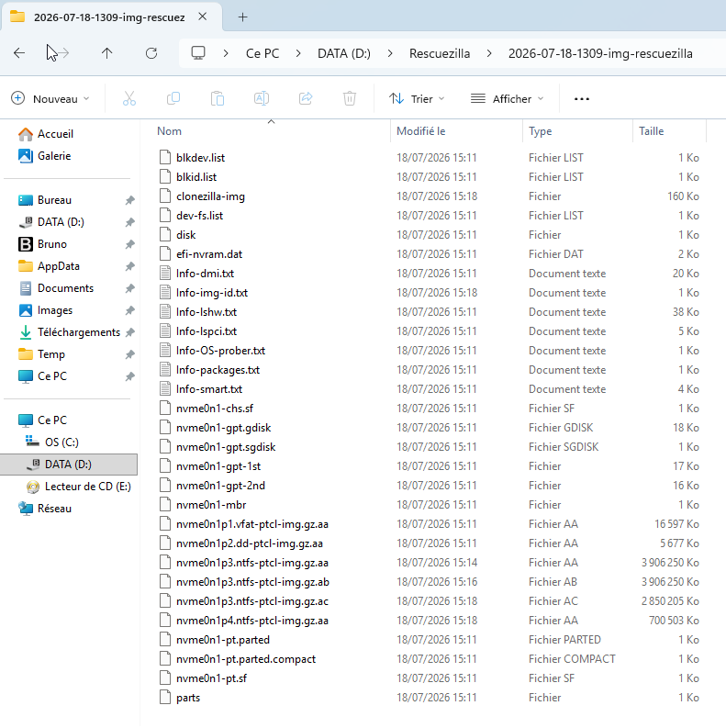Select the clonezilla-img file
Viewport: 726px width, 728px height.
pos(210,196)
